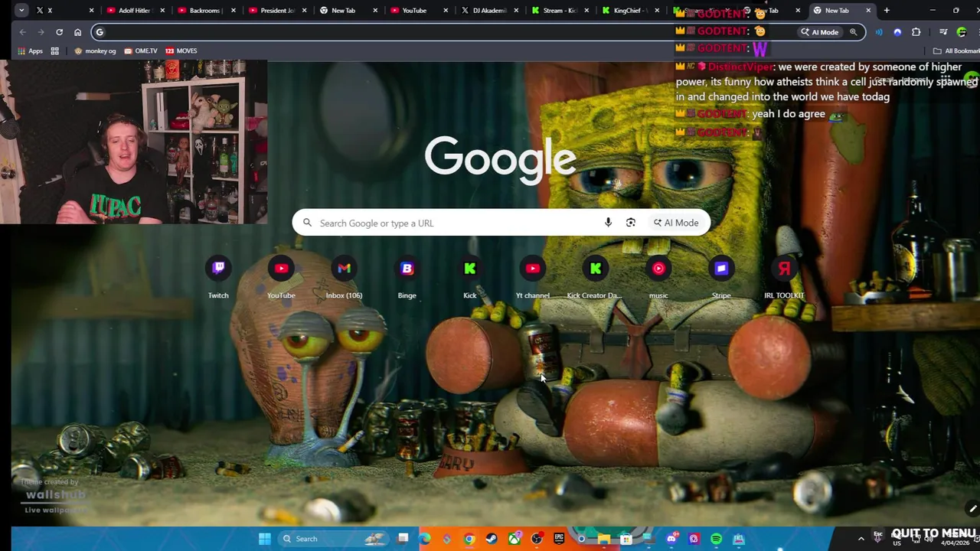Switch to the Backrooms tab
Screen dimensions: 980x551
(x=206, y=10)
